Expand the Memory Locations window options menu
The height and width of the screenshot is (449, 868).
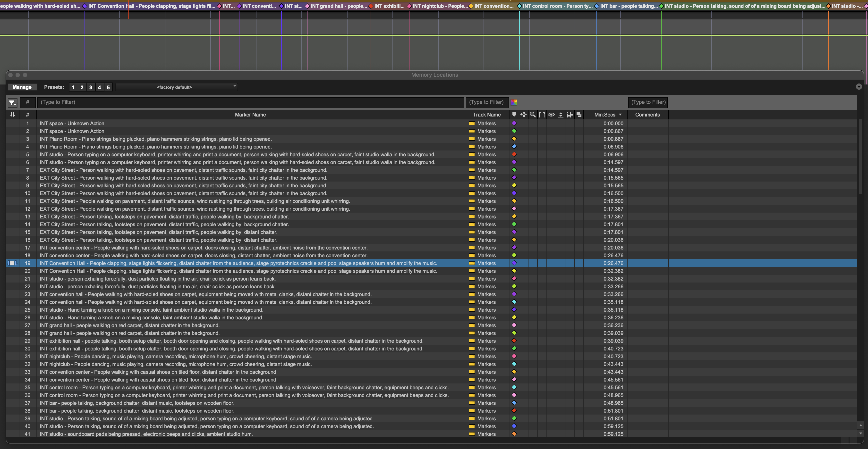(x=859, y=87)
